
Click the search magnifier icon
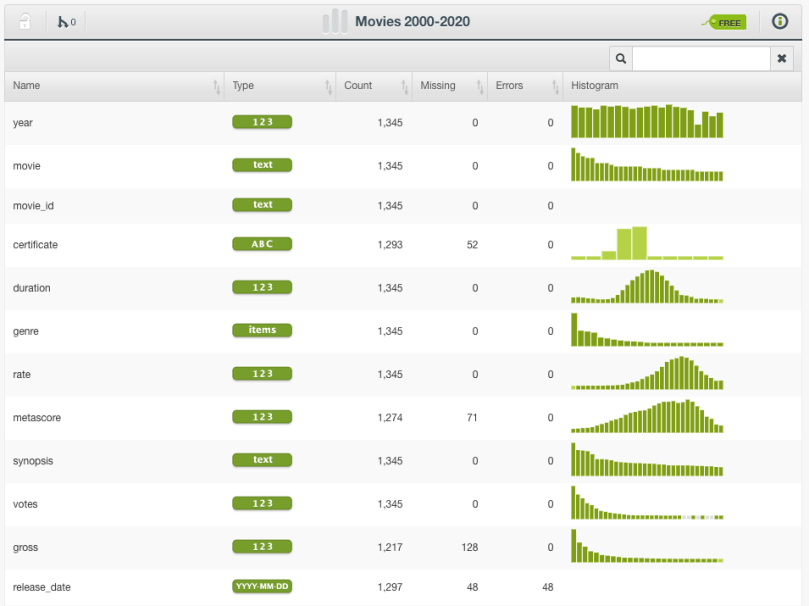[620, 58]
